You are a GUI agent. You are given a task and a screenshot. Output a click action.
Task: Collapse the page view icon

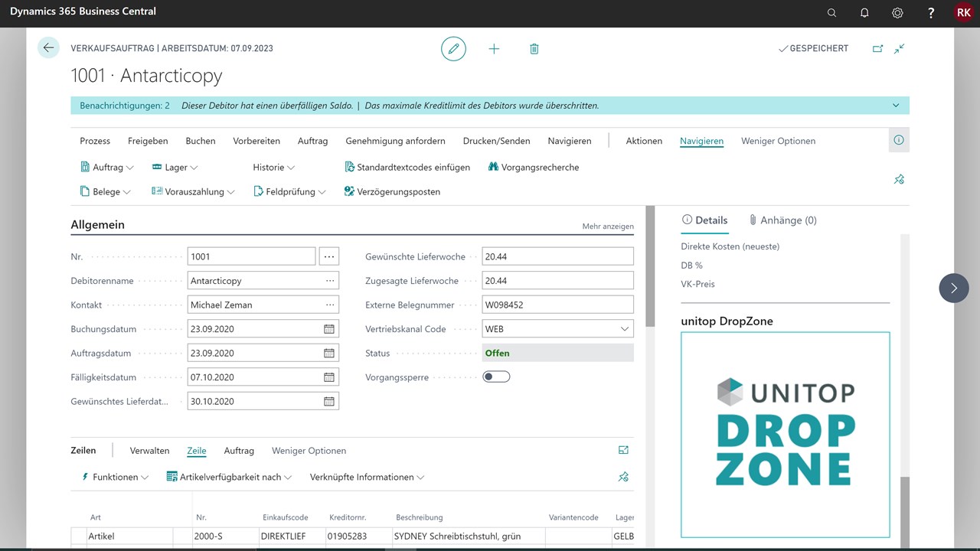tap(900, 48)
